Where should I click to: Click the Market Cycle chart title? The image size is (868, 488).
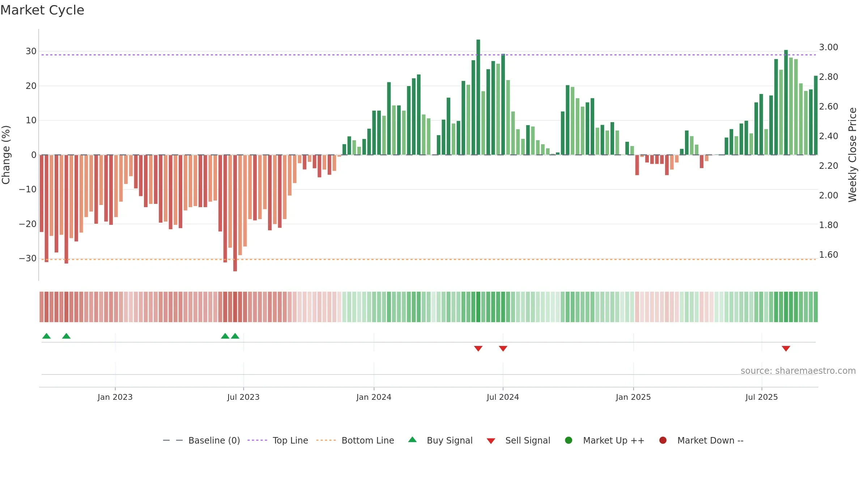(42, 10)
